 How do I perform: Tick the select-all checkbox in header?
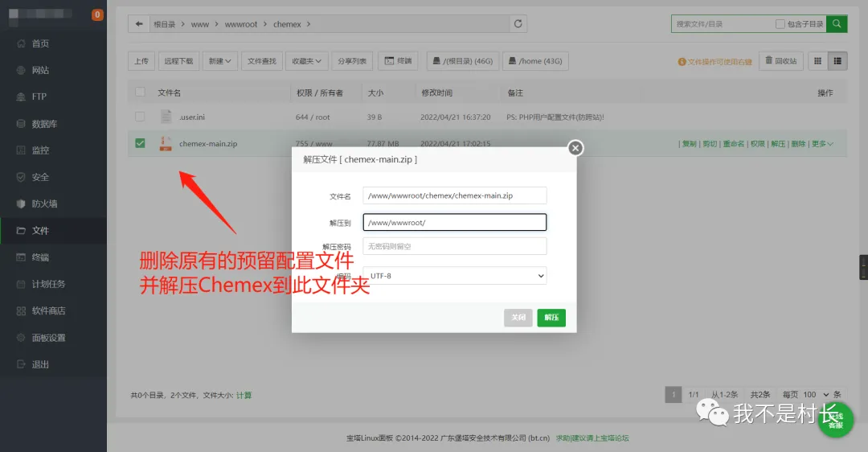click(x=141, y=92)
